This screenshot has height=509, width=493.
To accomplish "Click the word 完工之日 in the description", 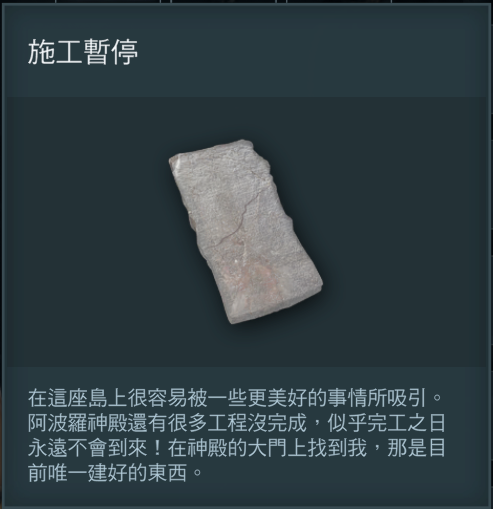I will click(x=407, y=423).
